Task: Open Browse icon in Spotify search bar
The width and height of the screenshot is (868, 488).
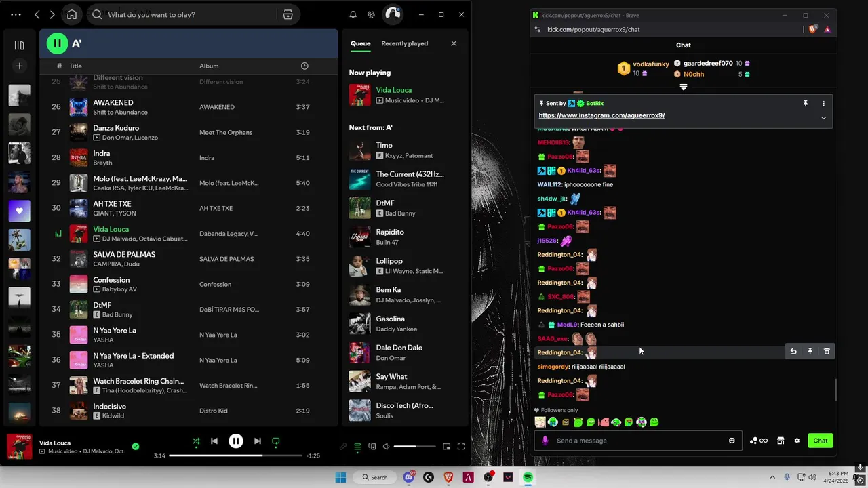Action: tap(288, 14)
